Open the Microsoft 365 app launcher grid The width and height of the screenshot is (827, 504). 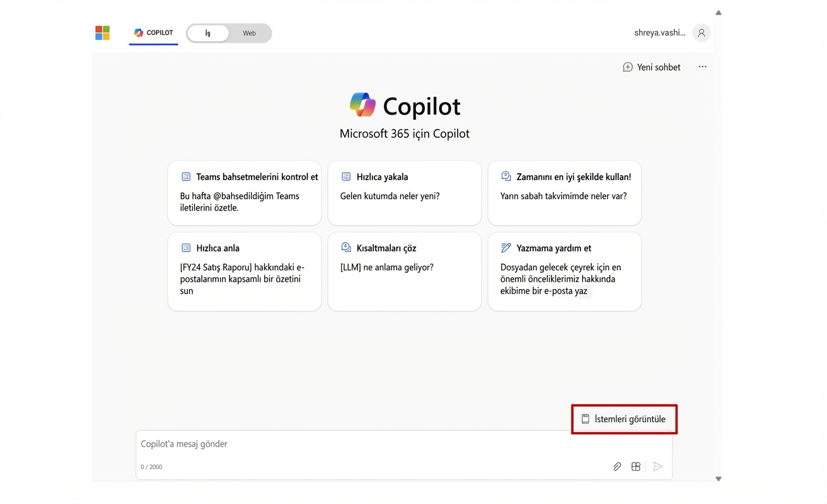[x=102, y=32]
